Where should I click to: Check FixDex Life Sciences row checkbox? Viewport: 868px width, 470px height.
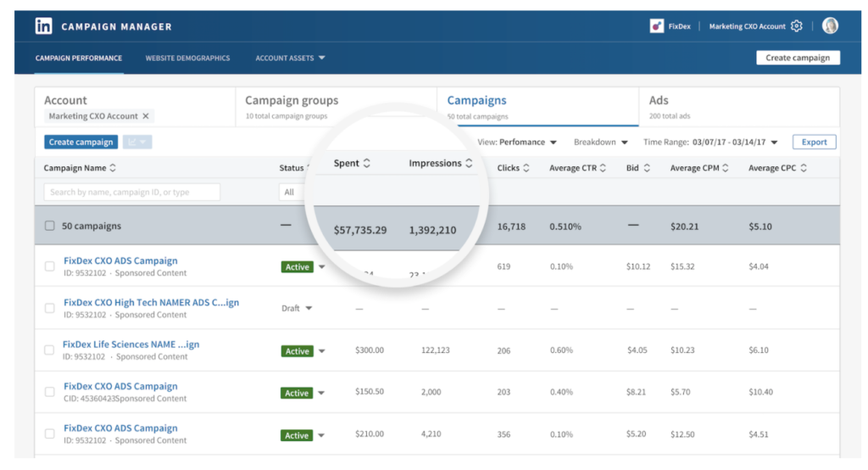pyautogui.click(x=49, y=350)
